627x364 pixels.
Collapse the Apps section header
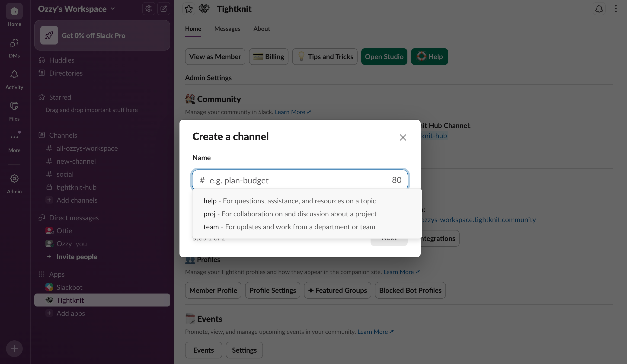pos(57,274)
